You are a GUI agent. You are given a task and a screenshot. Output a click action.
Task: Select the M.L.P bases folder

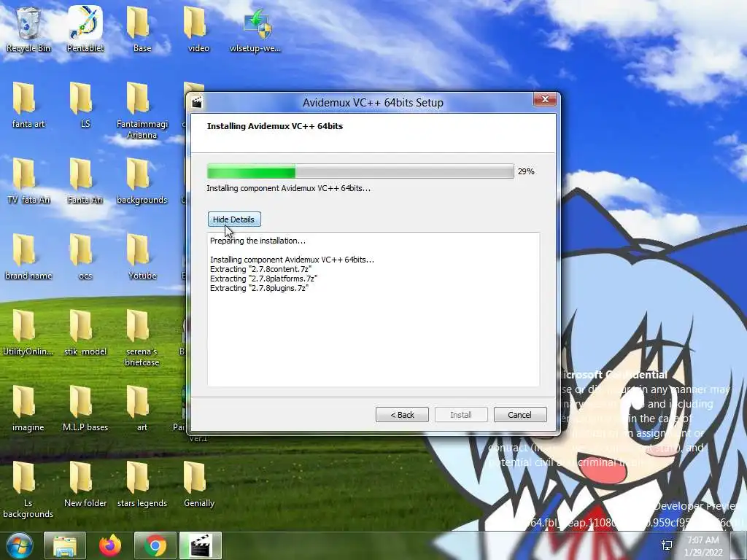85,408
